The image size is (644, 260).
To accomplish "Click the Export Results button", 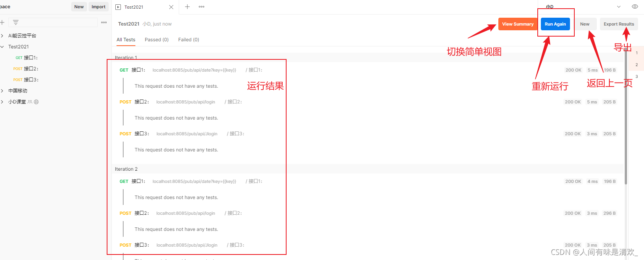I will [x=619, y=24].
